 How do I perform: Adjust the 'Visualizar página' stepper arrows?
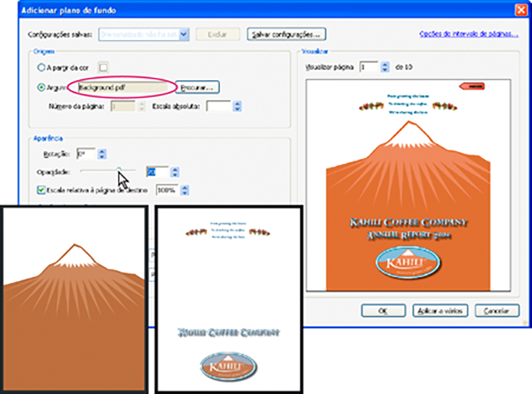(385, 67)
